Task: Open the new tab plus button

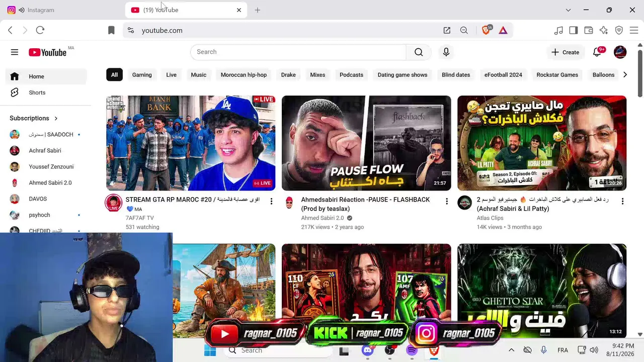Action: pyautogui.click(x=258, y=10)
